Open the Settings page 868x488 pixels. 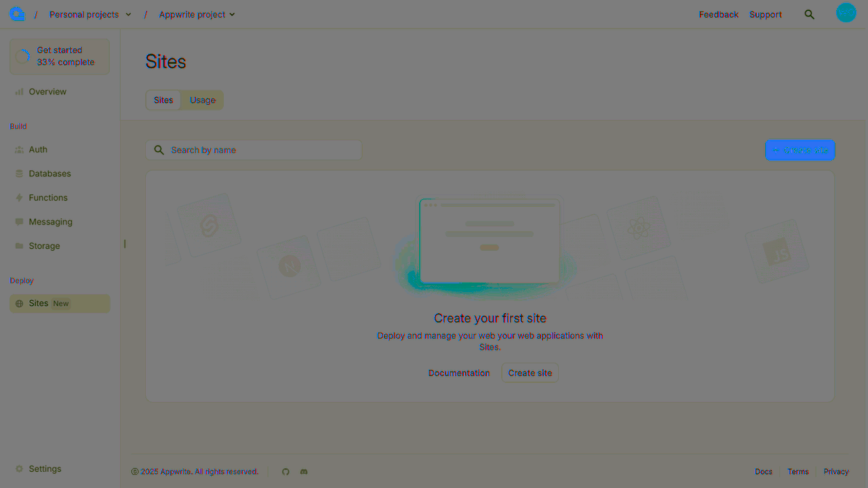[x=45, y=468]
